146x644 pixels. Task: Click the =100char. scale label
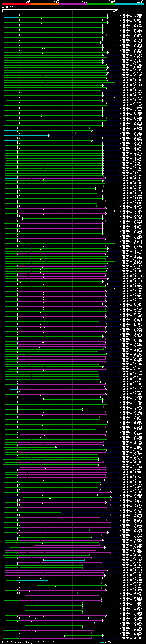111,642
